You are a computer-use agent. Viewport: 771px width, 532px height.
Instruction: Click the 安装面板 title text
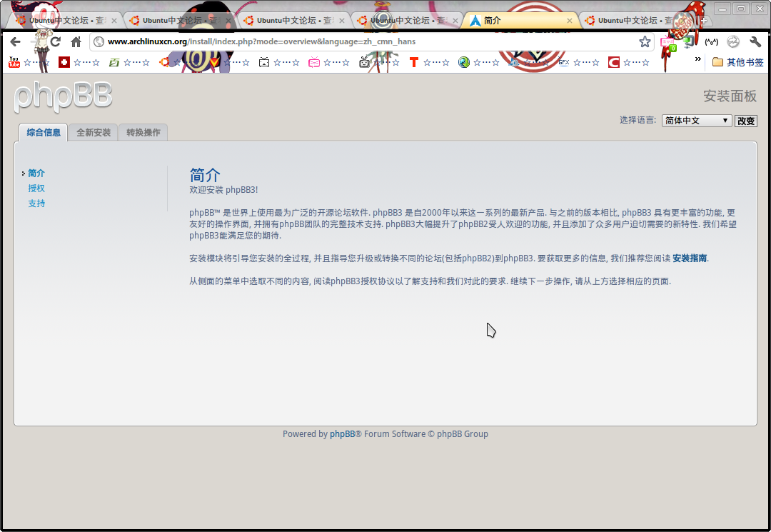pos(730,96)
